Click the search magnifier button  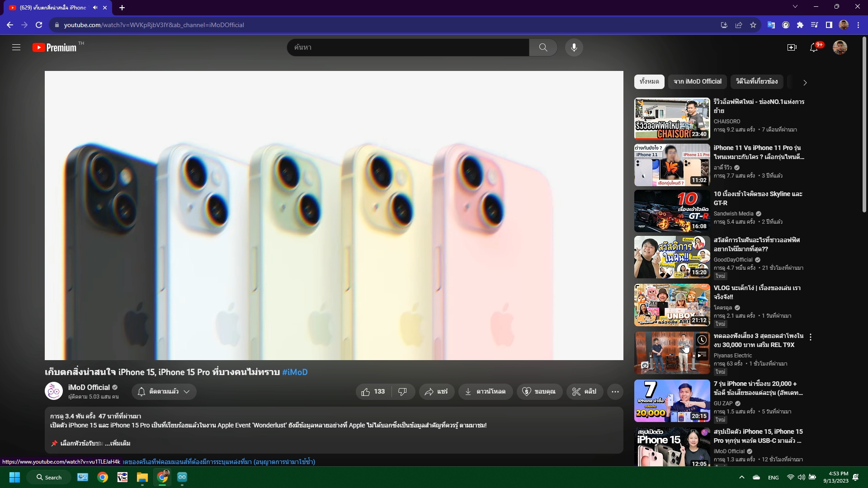pos(543,47)
